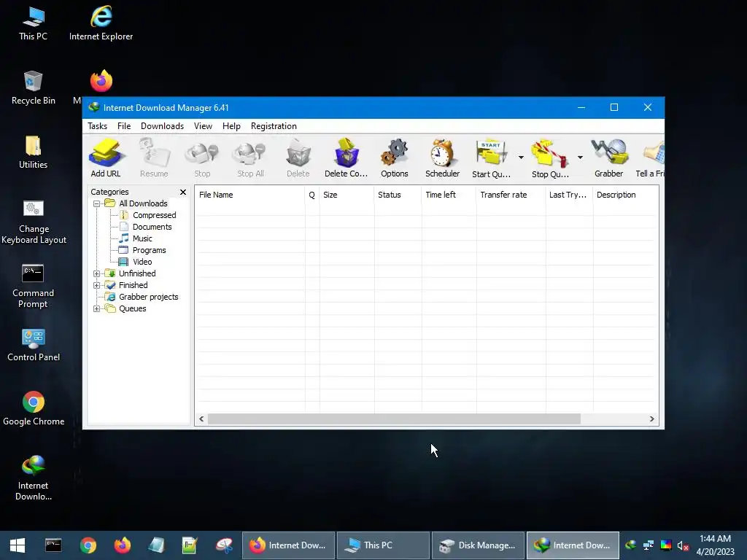This screenshot has width=747, height=560.
Task: Select the Grabber projects item
Action: (x=142, y=297)
